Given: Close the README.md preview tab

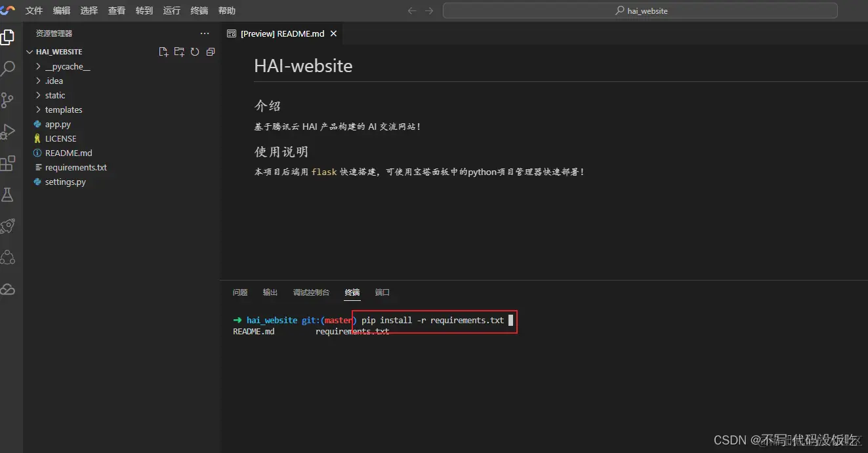Looking at the screenshot, I should tap(333, 33).
